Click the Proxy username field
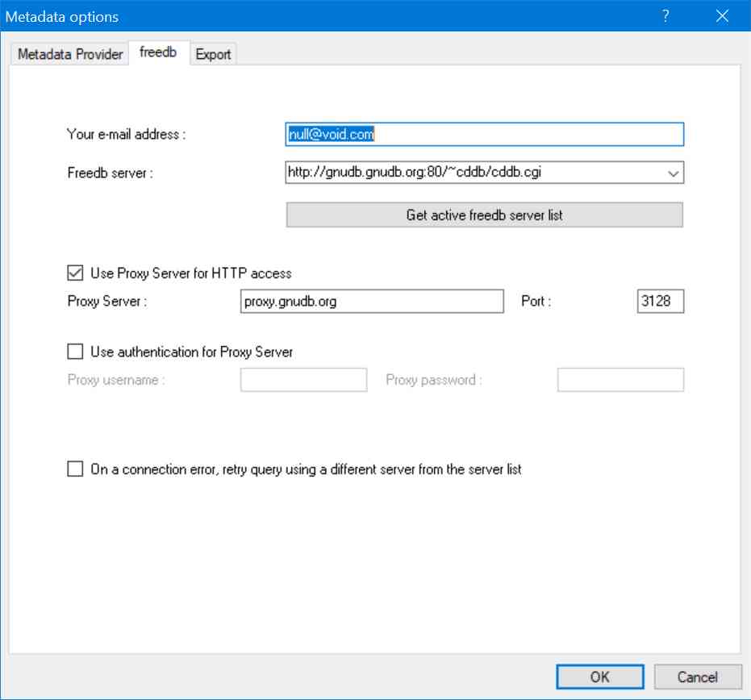This screenshot has height=700, width=751. [x=303, y=380]
